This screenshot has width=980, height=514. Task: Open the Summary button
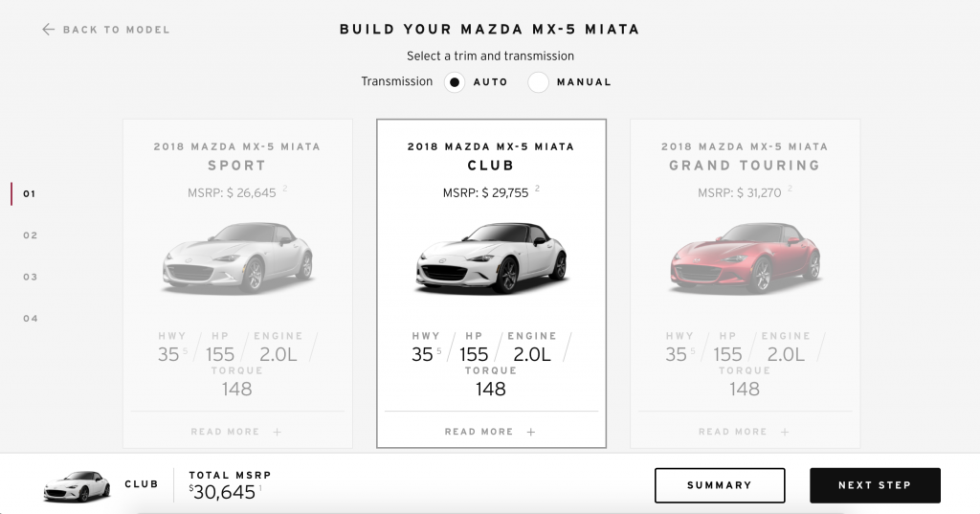coord(720,485)
